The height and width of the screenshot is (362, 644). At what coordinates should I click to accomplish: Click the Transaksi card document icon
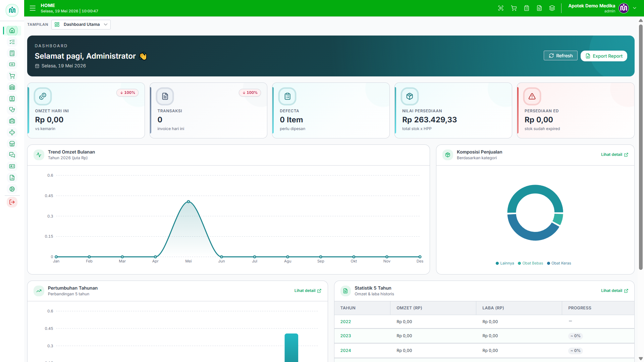[165, 97]
